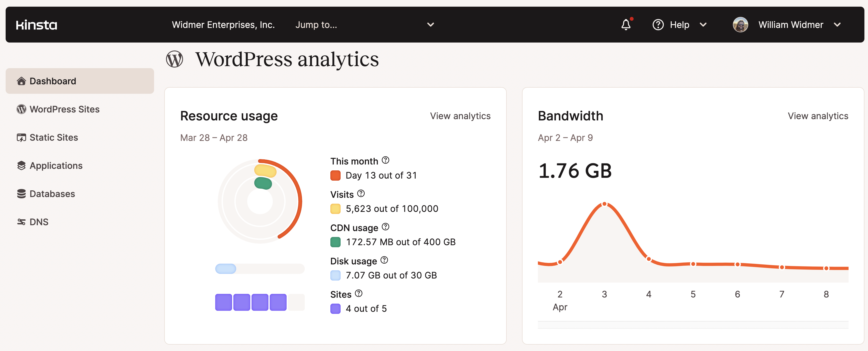Click the CDN usage info icon
The height and width of the screenshot is (351, 868).
click(x=385, y=227)
